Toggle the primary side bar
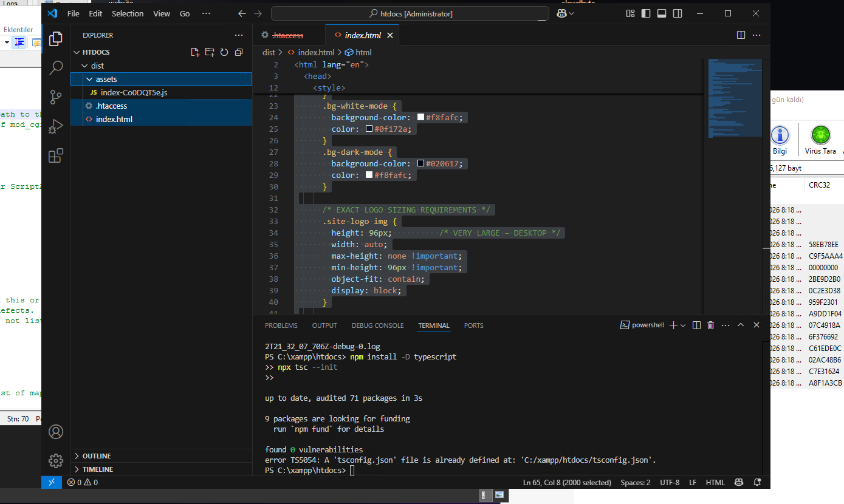Viewport: 844px width, 504px height. tap(647, 13)
